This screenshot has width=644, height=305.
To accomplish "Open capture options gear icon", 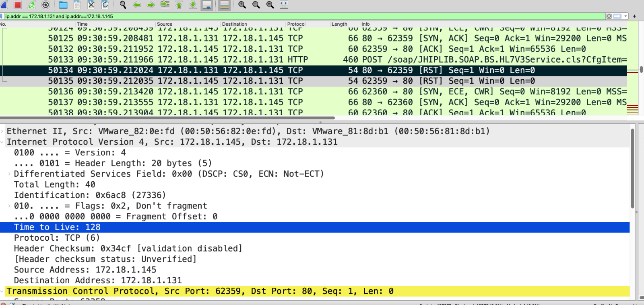I will point(45,5).
